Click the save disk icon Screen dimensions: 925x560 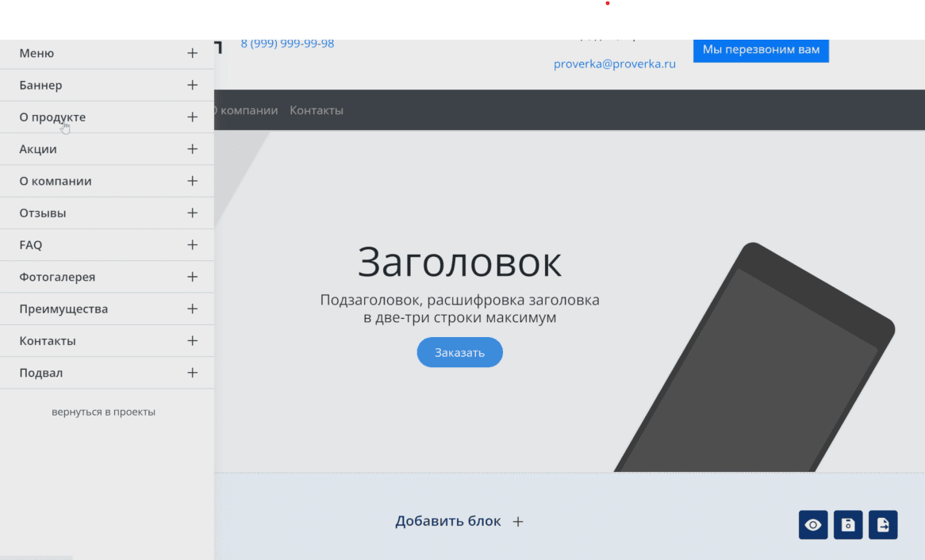[x=848, y=524]
